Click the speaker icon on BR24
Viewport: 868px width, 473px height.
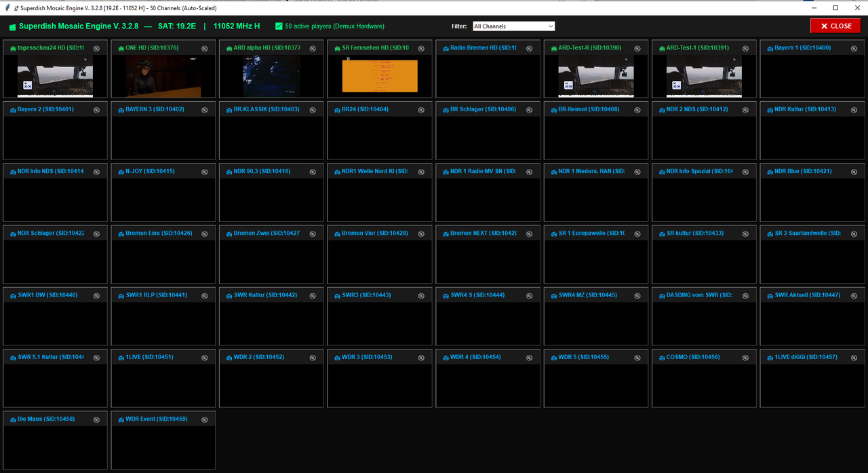point(421,110)
